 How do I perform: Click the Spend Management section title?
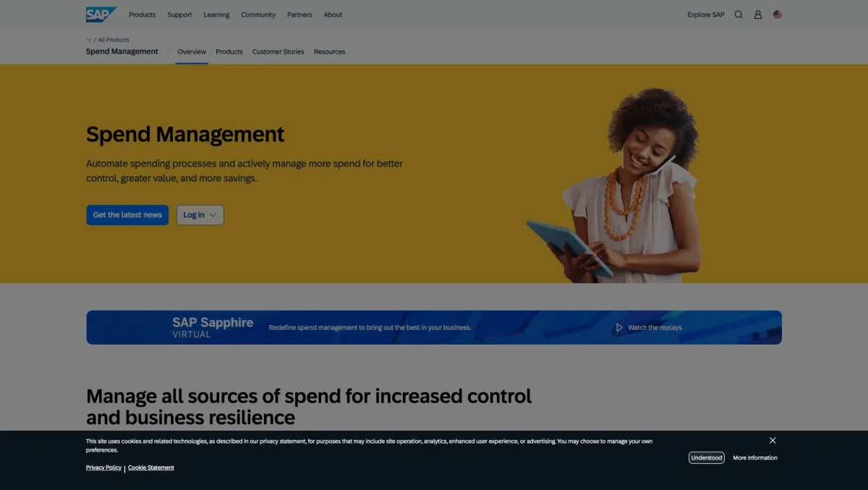click(x=122, y=51)
